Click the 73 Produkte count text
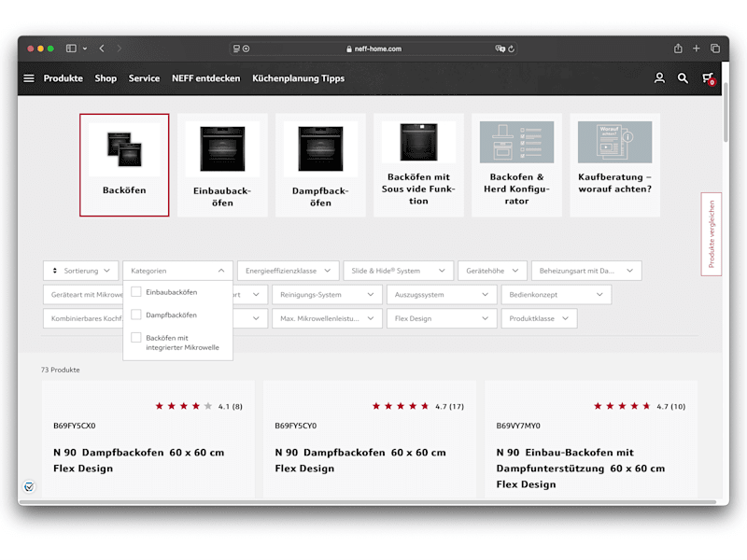The height and width of the screenshot is (560, 747). 61,370
